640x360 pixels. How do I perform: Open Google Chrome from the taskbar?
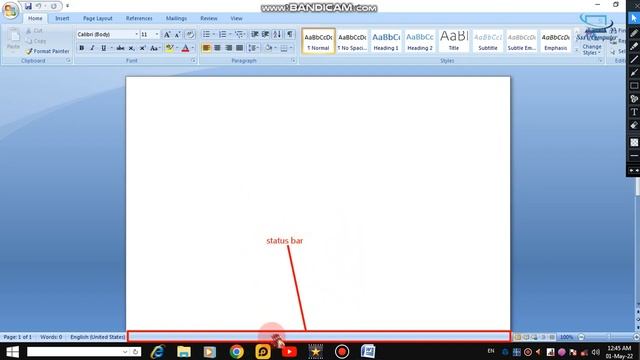coord(237,352)
